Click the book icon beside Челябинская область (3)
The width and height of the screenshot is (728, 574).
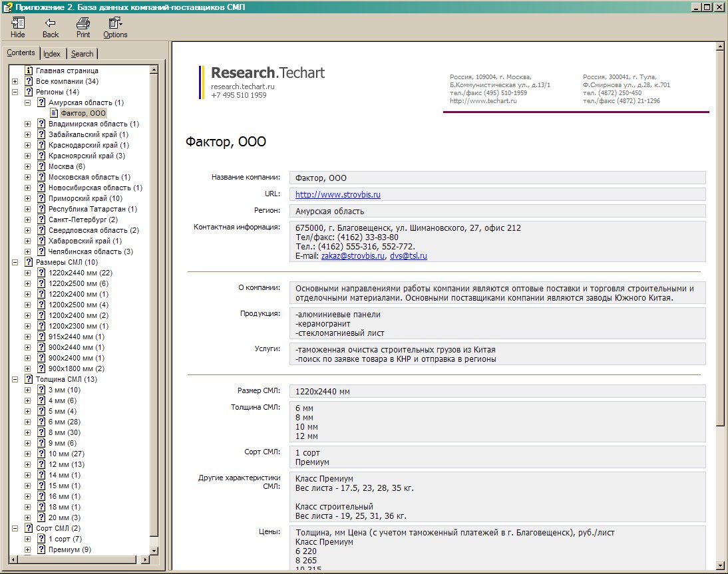click(x=41, y=251)
